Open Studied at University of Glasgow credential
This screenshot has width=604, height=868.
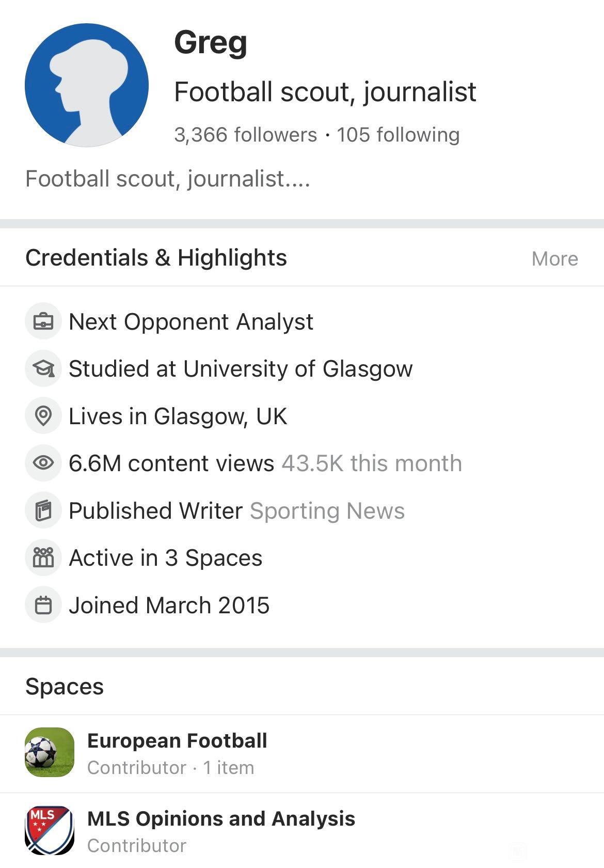tap(241, 369)
